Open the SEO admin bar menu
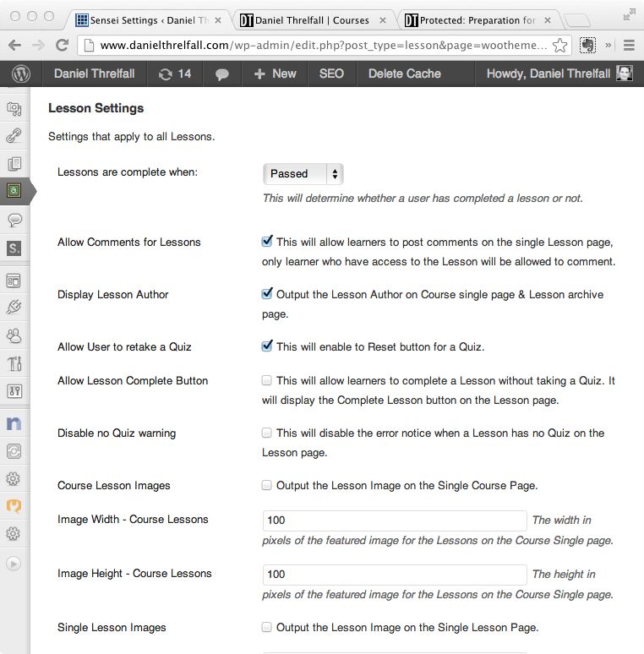The height and width of the screenshot is (654, 644). [x=331, y=74]
